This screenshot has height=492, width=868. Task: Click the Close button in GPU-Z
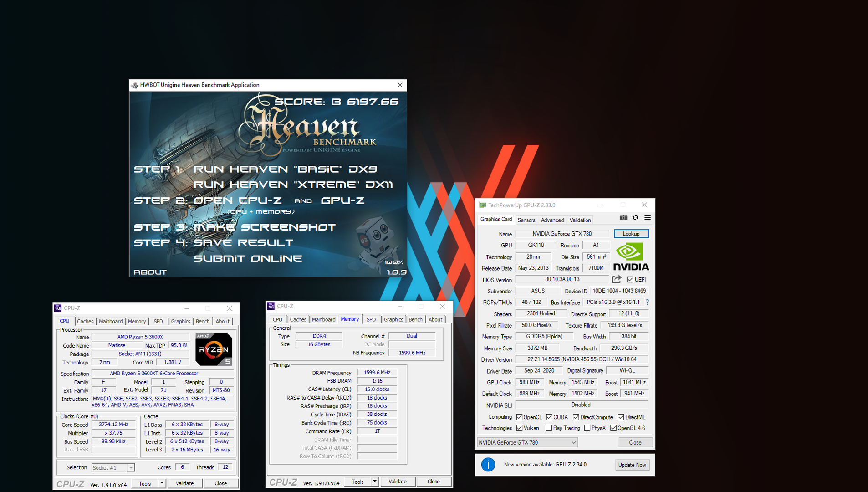coord(635,443)
